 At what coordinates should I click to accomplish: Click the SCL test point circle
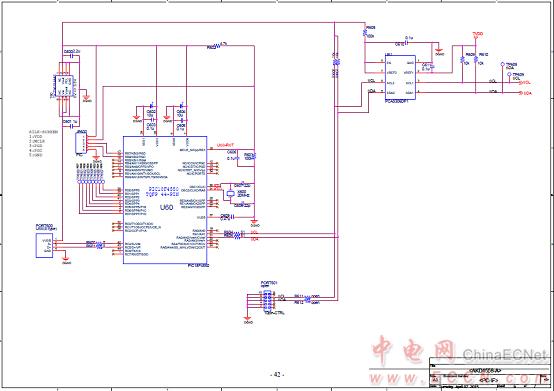pyautogui.click(x=509, y=74)
